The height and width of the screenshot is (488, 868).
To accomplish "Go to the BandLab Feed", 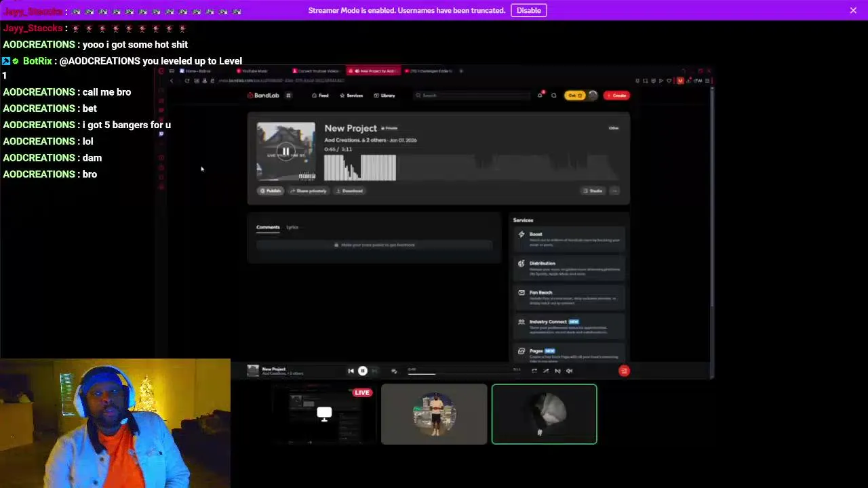I will coord(320,96).
